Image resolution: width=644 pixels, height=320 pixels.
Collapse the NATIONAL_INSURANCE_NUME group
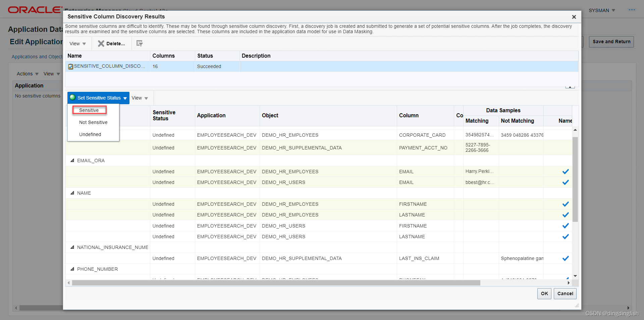coord(72,247)
